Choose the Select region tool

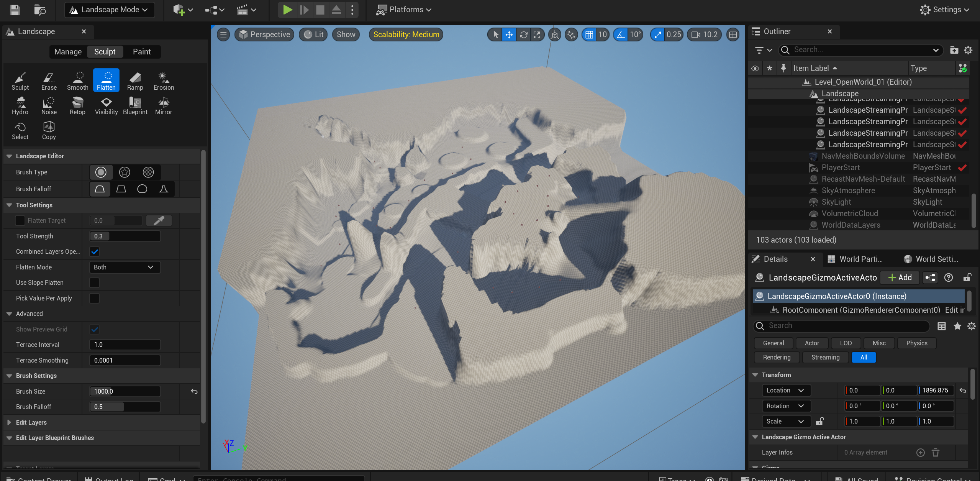coord(20,131)
